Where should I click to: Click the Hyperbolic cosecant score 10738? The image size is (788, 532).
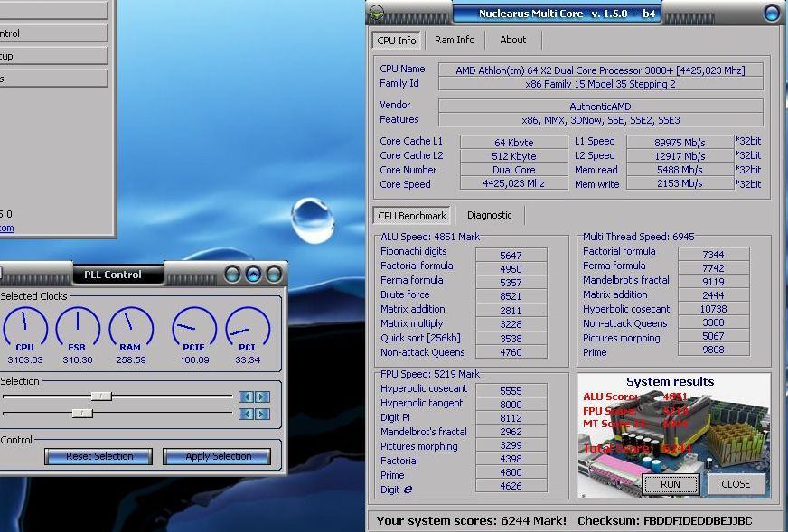(x=714, y=309)
